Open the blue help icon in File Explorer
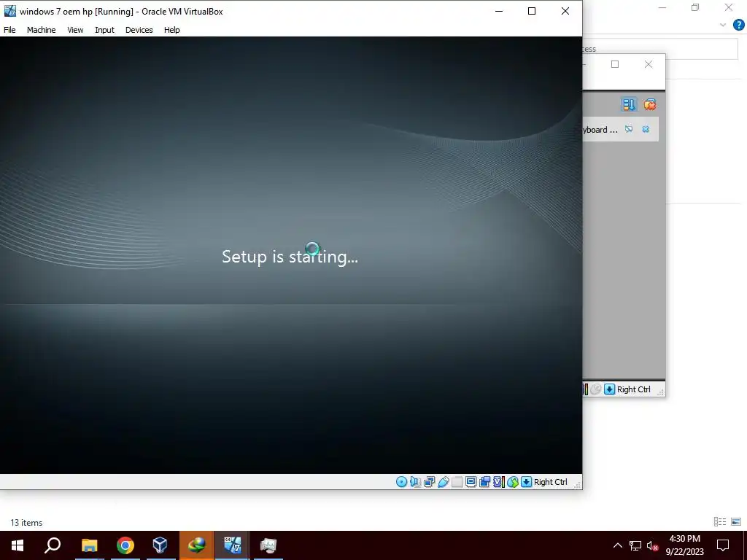Screen dimensions: 747x560 coord(738,25)
